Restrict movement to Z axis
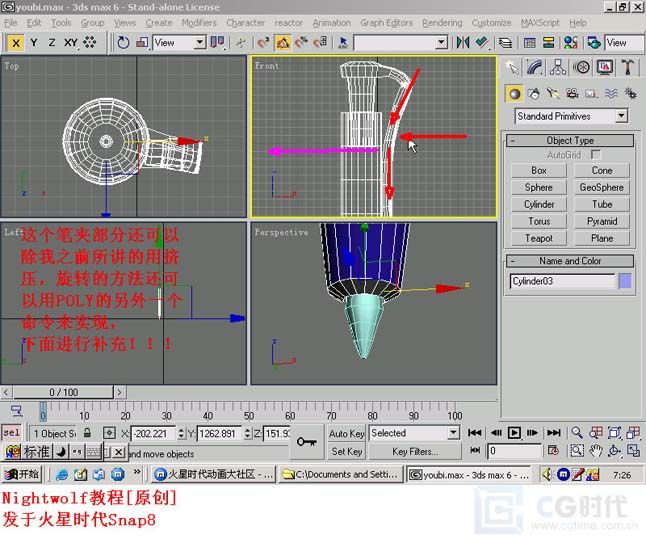The image size is (646, 539). pyautogui.click(x=51, y=43)
